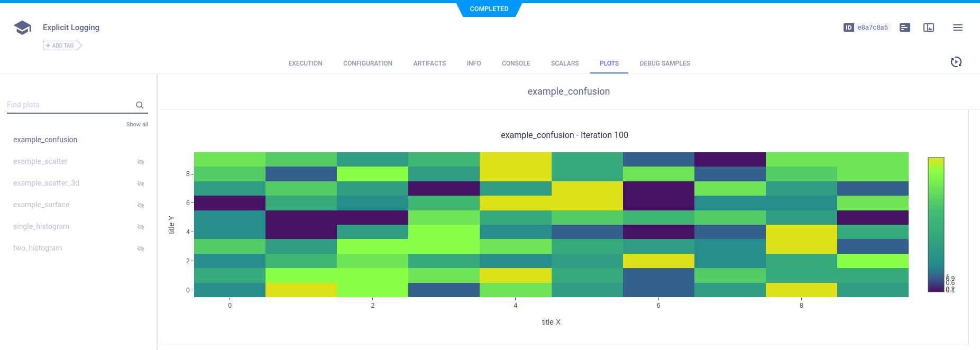Open the full-screen details view icon
The height and width of the screenshot is (350, 980).
click(928, 27)
